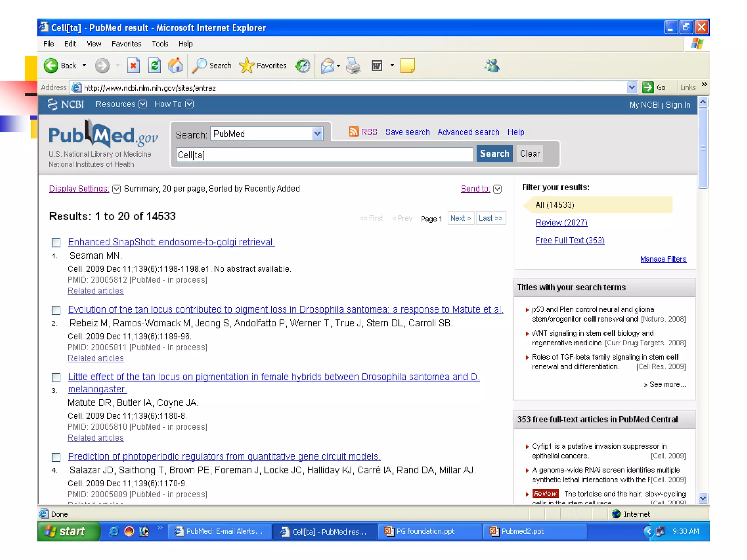This screenshot has height=560, width=747.
Task: Tick checkbox for Prediction of photoperiodic regulators
Action: click(x=56, y=457)
